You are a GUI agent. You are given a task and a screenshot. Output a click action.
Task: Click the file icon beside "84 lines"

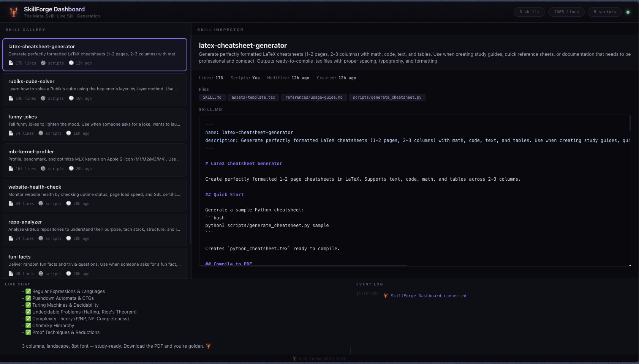[11, 203]
